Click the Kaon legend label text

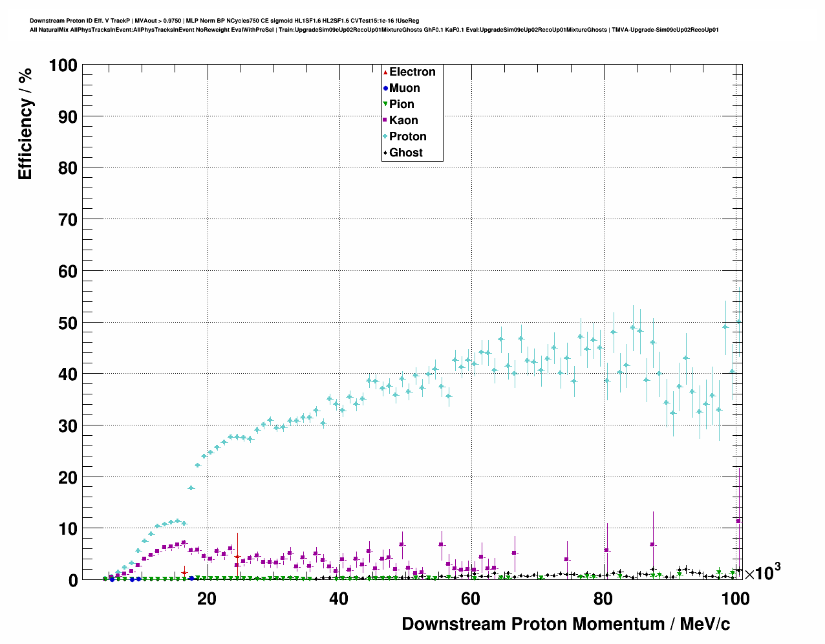click(x=403, y=120)
